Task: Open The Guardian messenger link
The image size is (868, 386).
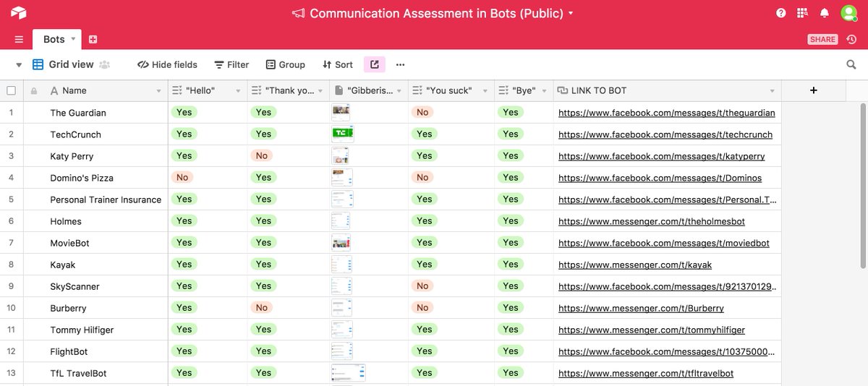Action: click(667, 113)
